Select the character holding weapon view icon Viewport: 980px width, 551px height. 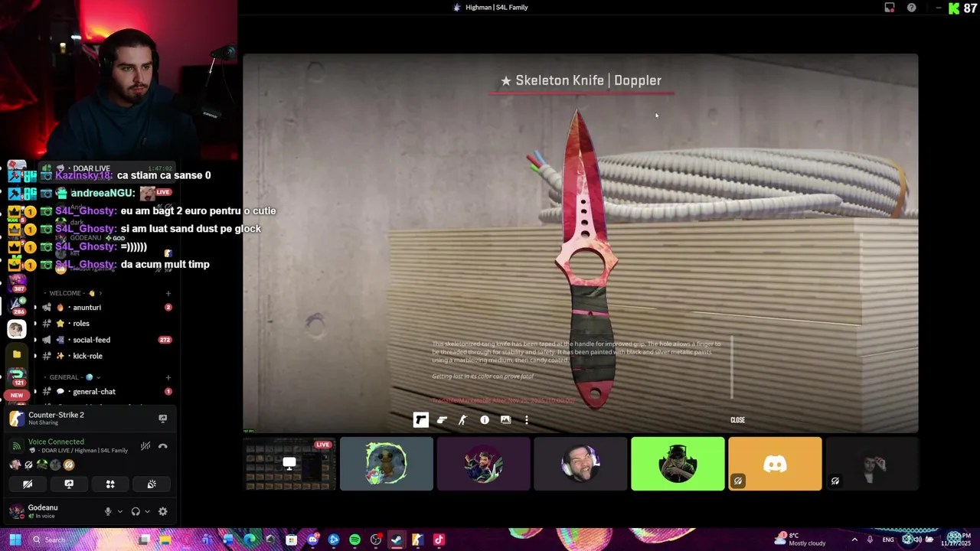[462, 419]
